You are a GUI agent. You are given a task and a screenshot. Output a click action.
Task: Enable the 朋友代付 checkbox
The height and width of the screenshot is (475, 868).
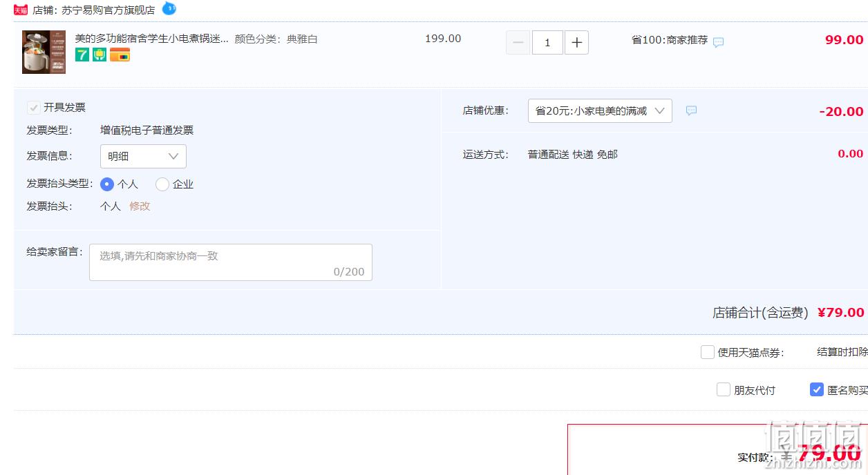coord(724,389)
